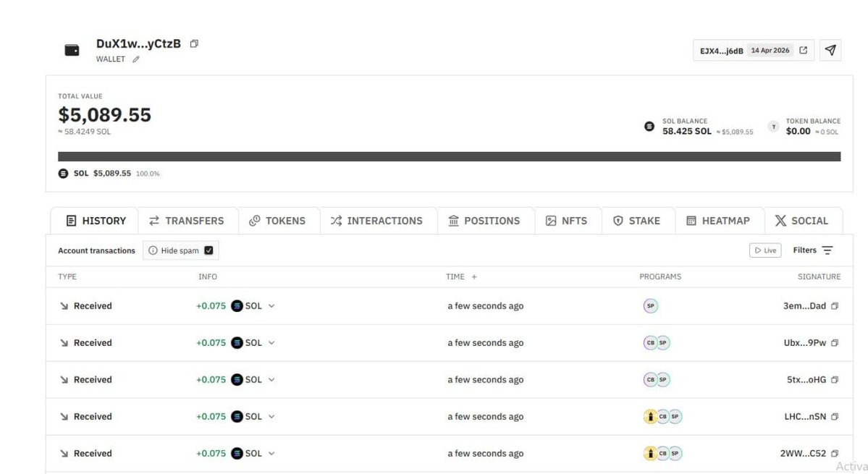Click the black wallet icon
This screenshot has width=868, height=474.
(72, 51)
